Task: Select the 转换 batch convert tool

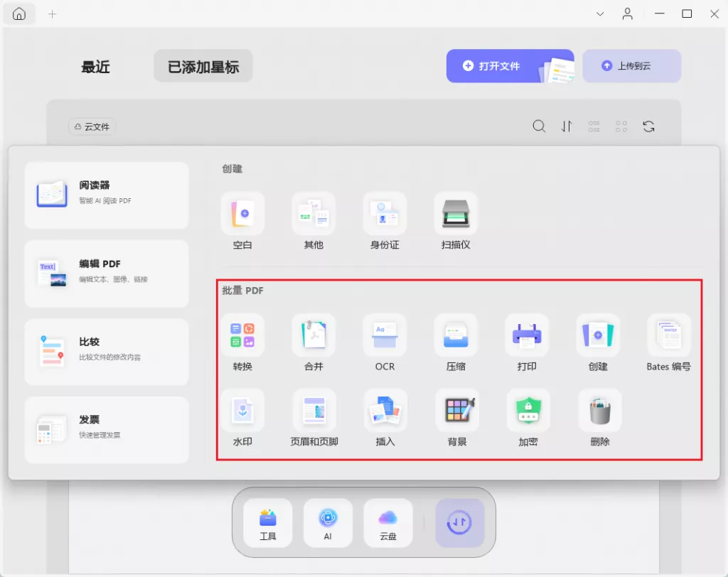Action: 242,343
